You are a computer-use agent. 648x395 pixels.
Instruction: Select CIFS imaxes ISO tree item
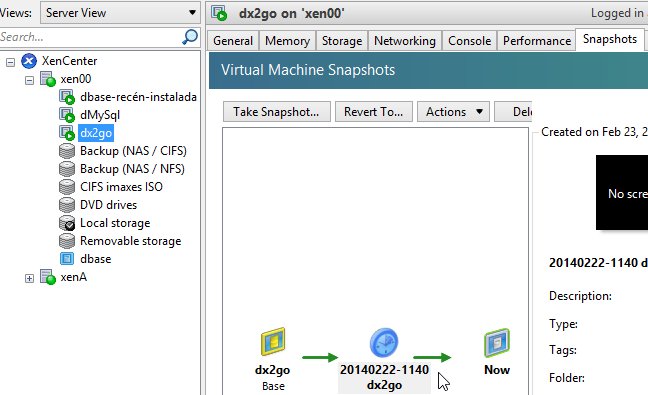[121, 187]
